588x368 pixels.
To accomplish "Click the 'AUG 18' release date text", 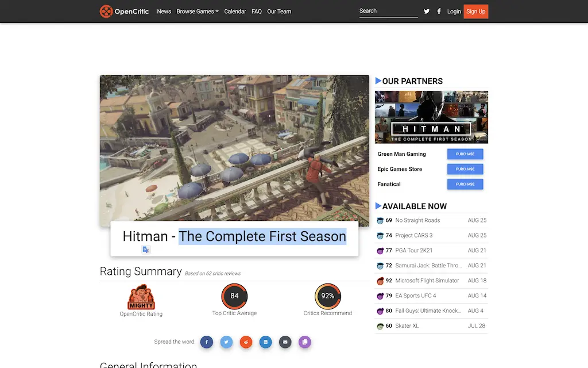I will [x=477, y=281].
